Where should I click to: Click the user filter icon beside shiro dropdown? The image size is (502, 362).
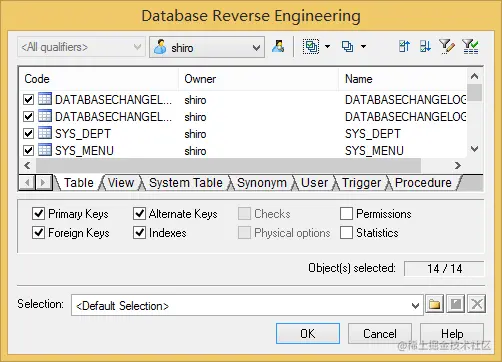click(278, 47)
